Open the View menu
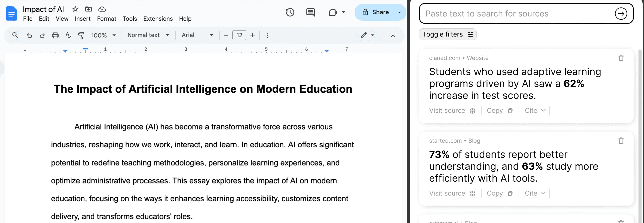The image size is (644, 223). pyautogui.click(x=62, y=19)
